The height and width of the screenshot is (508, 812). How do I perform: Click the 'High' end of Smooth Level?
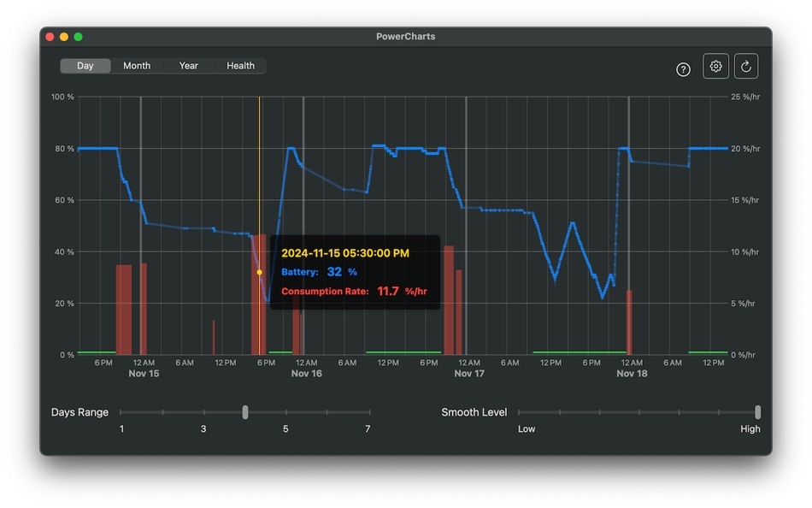pos(750,428)
